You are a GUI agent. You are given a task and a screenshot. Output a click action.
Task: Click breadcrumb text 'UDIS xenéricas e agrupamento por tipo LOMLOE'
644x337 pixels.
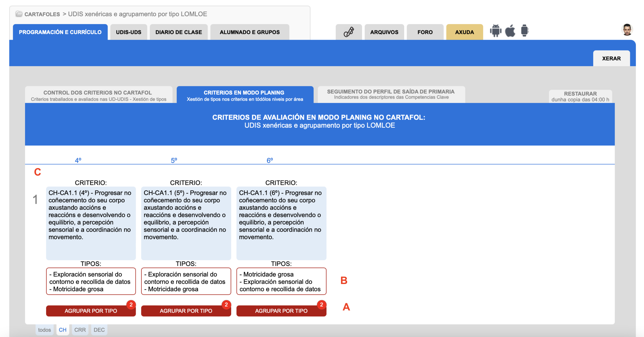click(x=138, y=14)
